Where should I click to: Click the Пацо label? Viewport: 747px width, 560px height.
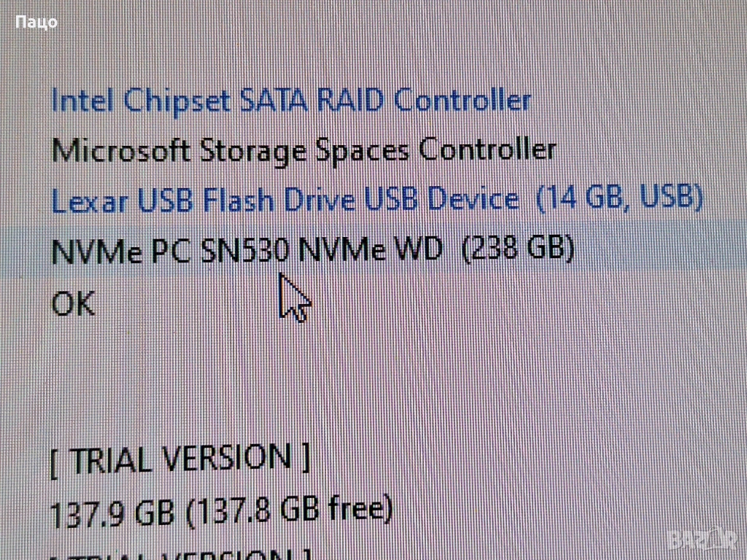(x=36, y=22)
